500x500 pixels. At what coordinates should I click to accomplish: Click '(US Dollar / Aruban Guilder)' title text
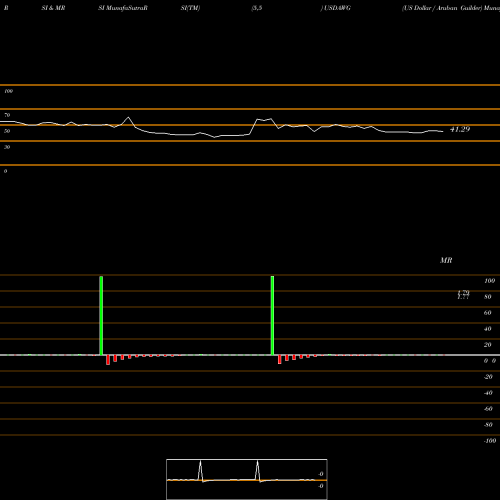pos(442,8)
